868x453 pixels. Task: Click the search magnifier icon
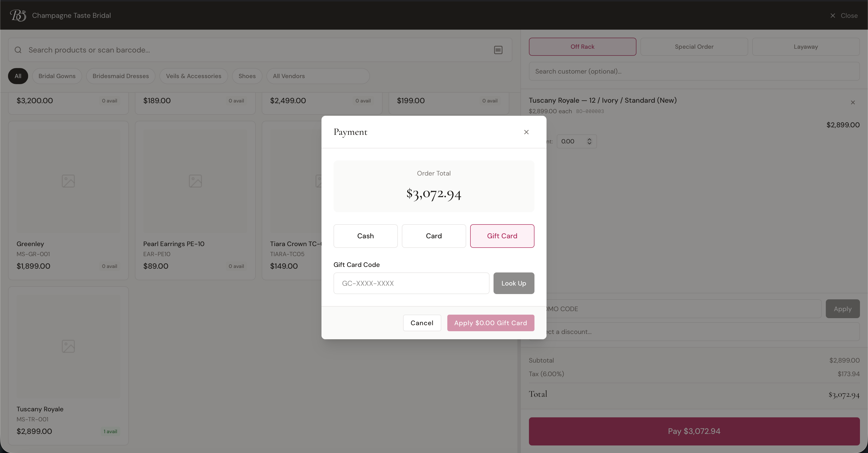point(18,50)
